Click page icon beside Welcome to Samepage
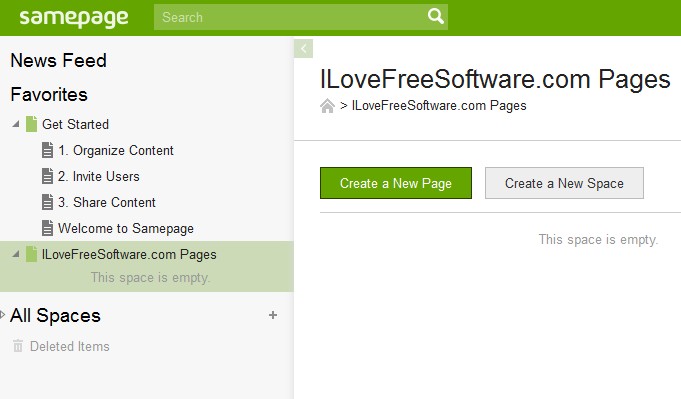The width and height of the screenshot is (681, 399). [47, 228]
